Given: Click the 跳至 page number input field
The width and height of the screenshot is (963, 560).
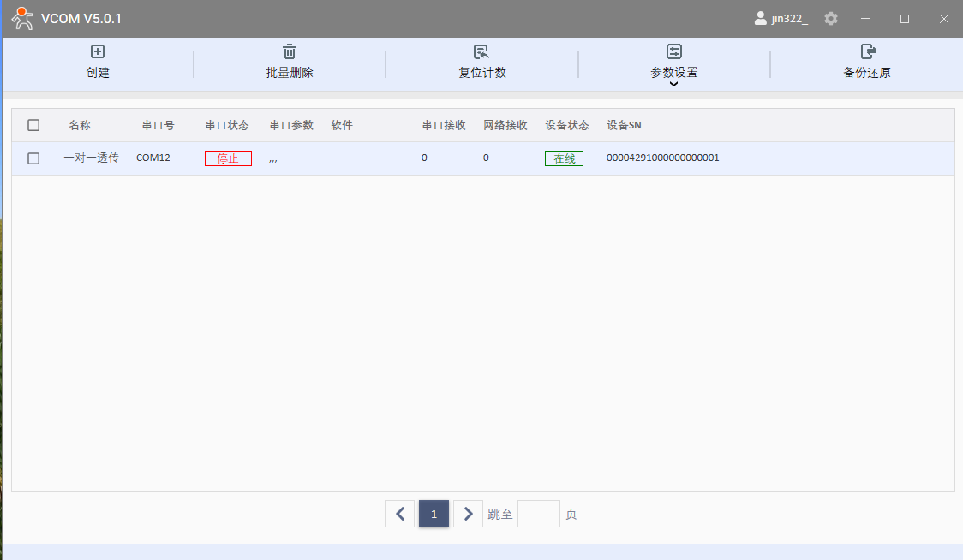Looking at the screenshot, I should pos(539,514).
